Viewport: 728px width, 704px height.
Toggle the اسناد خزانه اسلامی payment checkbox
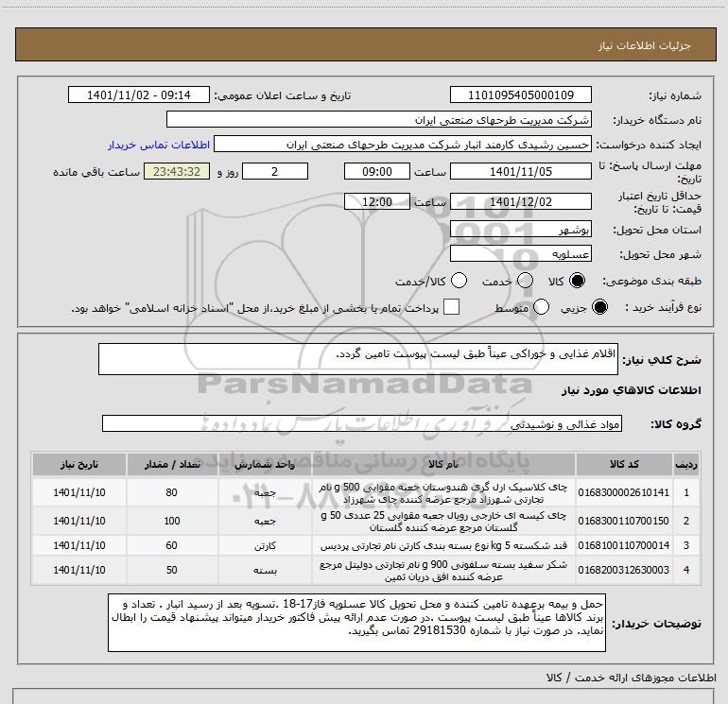(451, 307)
